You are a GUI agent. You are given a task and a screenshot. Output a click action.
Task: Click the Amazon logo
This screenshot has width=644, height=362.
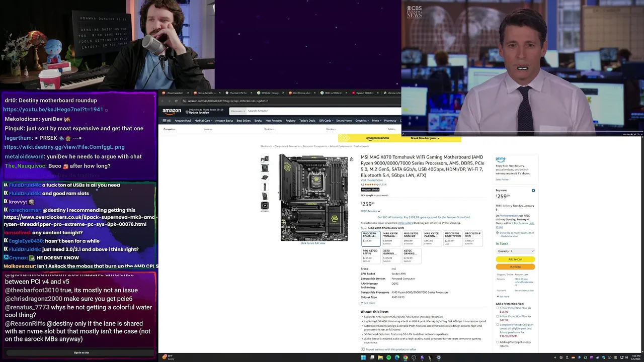pos(172,112)
